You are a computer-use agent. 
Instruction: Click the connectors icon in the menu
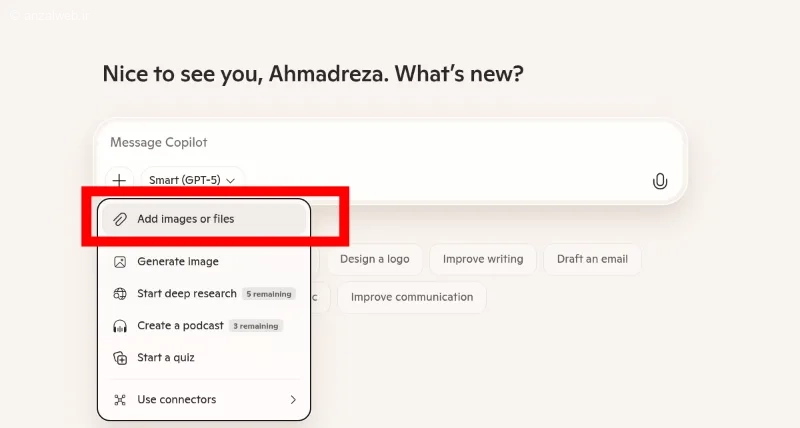120,399
